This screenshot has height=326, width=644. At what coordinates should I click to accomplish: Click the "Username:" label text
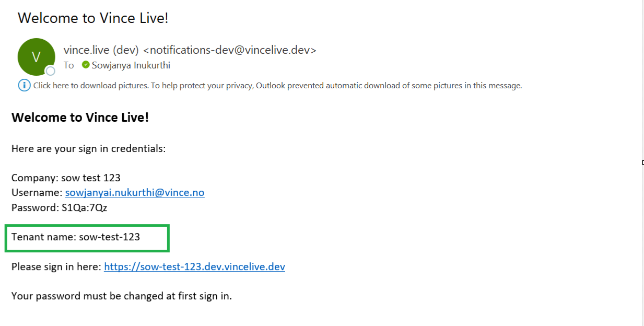(37, 193)
